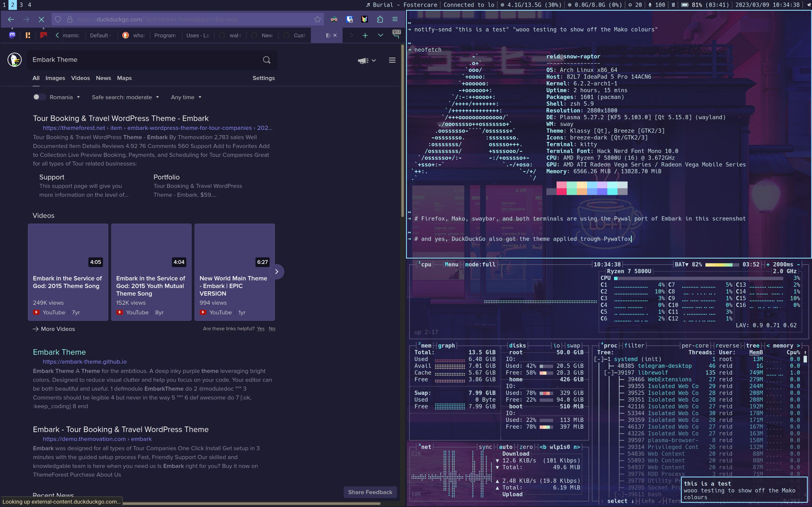
Task: Switch to the Images search tab
Action: [55, 78]
